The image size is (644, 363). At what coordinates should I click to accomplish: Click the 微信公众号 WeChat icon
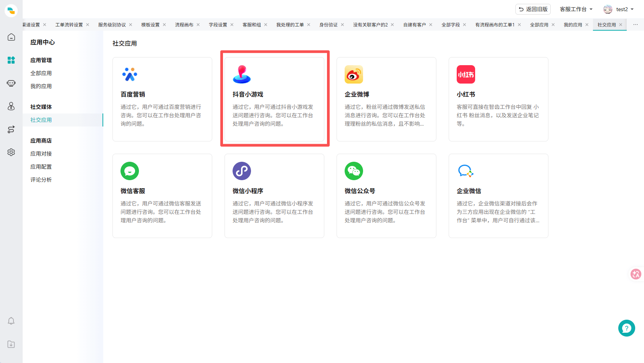click(354, 171)
